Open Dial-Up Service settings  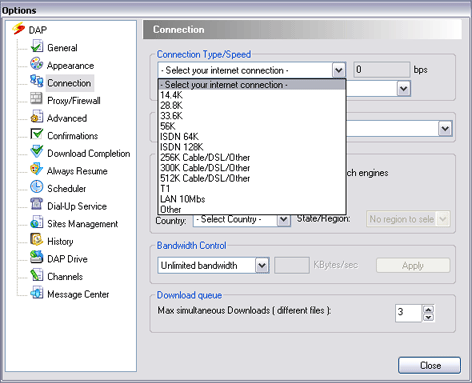click(x=77, y=206)
